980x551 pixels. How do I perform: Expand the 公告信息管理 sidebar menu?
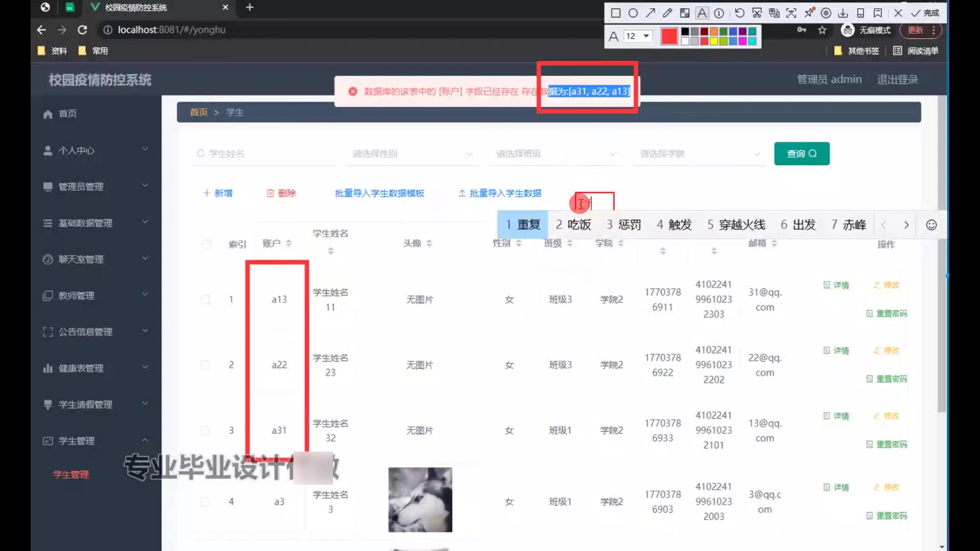click(96, 332)
